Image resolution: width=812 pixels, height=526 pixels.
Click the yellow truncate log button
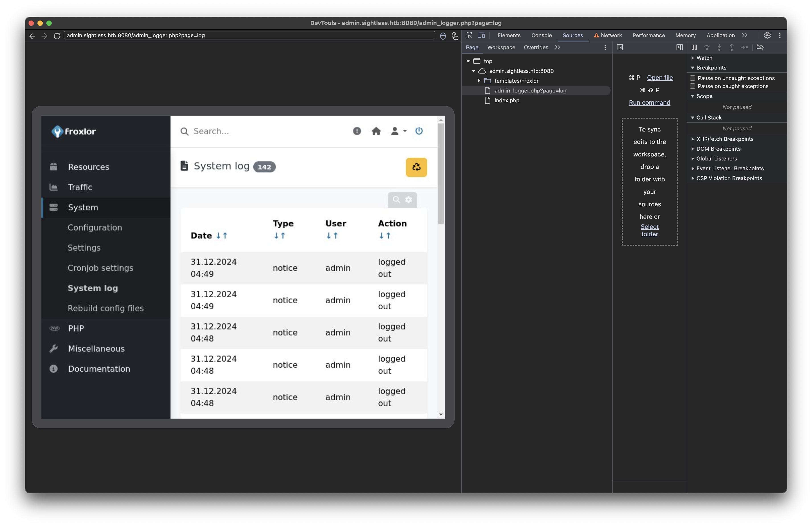tap(416, 167)
